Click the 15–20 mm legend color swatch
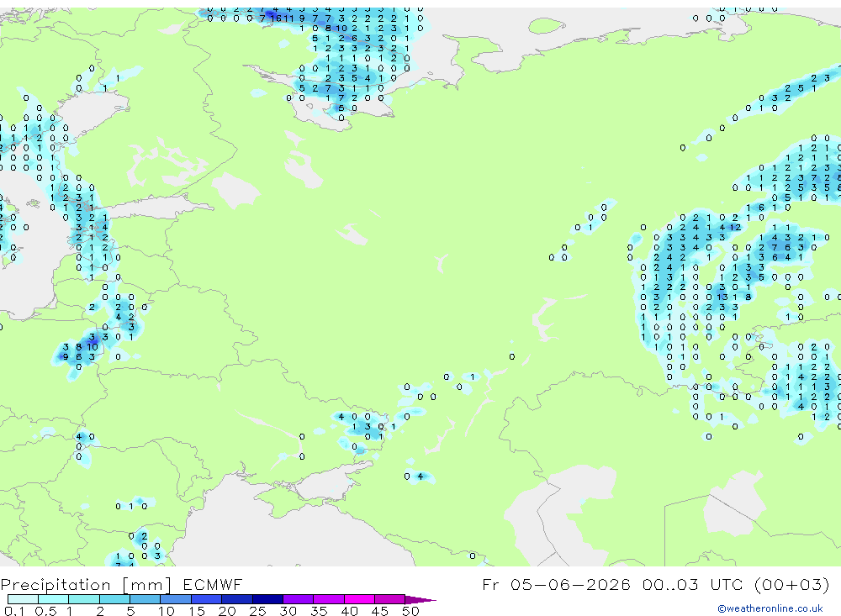Viewport: 841px width, 616px height. point(207,599)
